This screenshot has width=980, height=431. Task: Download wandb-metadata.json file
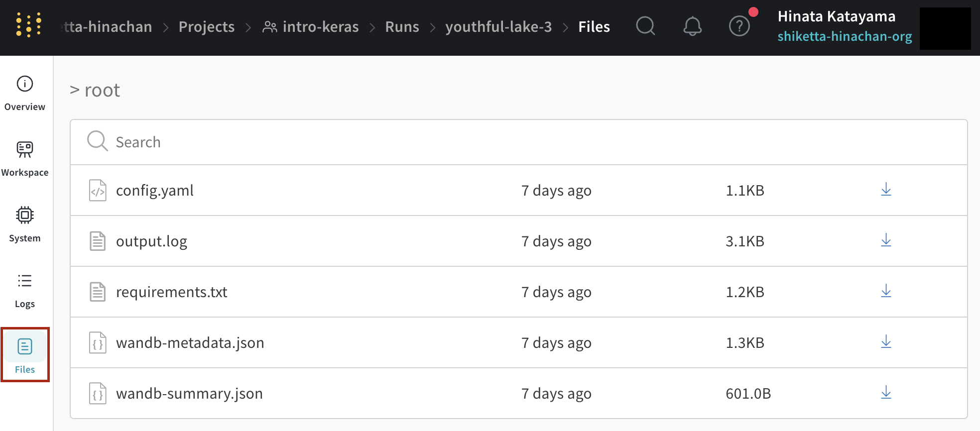886,342
